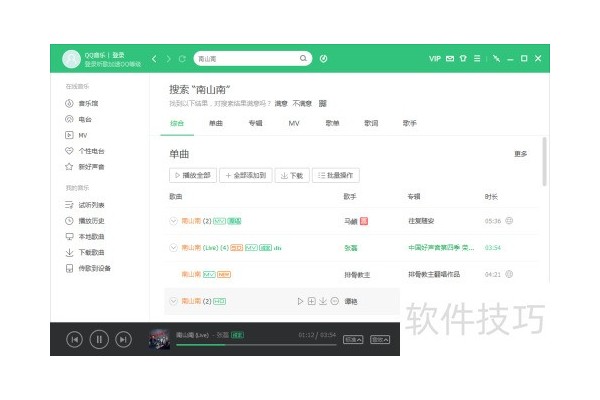Select the MV results tab
Image resolution: width=600 pixels, height=400 pixels.
click(x=294, y=123)
